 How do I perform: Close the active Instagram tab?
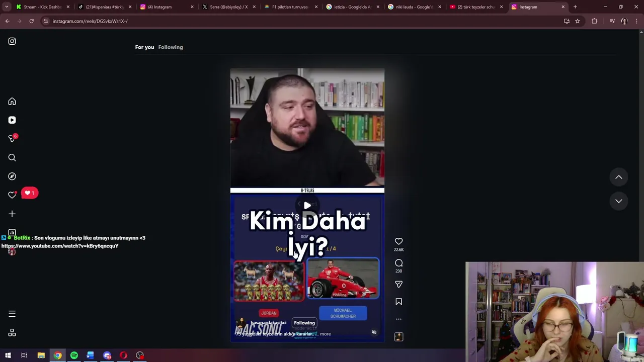(x=563, y=7)
